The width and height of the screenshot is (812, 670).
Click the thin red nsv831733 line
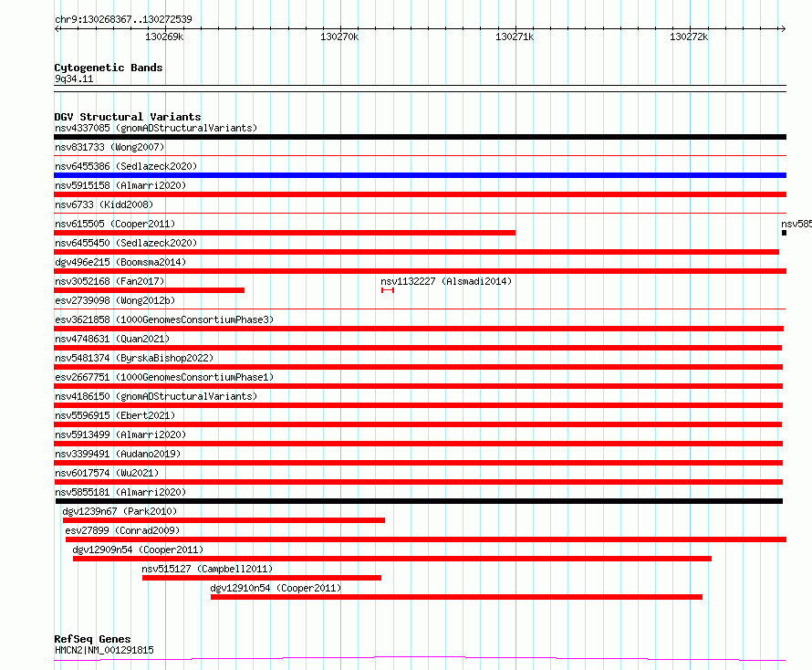tap(420, 155)
